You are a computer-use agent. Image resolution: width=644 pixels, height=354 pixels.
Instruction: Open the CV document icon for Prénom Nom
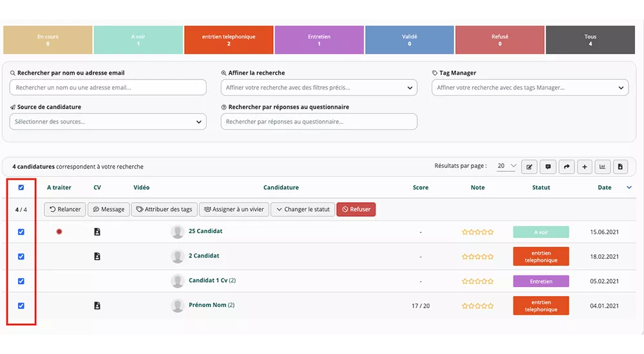pyautogui.click(x=97, y=306)
